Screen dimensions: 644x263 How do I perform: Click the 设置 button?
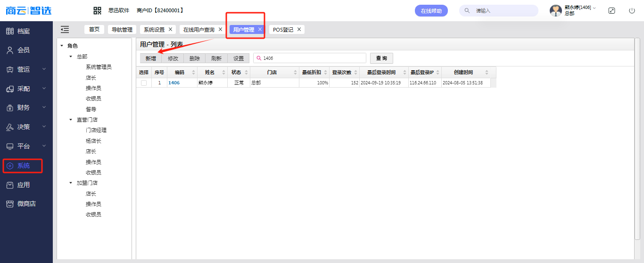[239, 58]
